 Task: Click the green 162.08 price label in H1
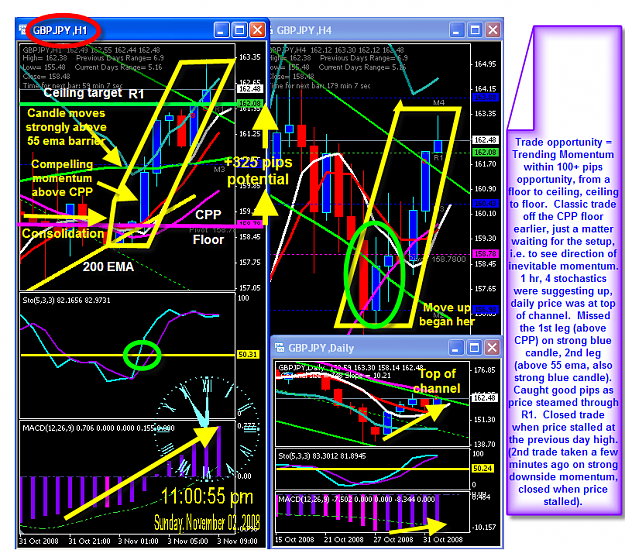pos(250,103)
